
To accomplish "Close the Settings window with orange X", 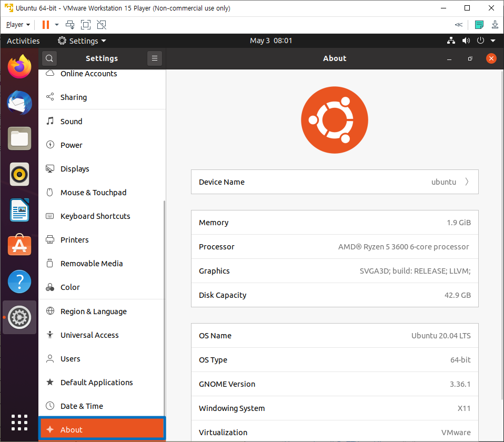I will point(491,58).
